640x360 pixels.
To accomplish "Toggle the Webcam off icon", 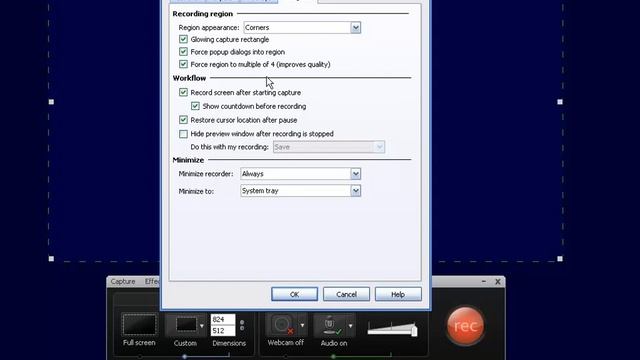I will 282,325.
